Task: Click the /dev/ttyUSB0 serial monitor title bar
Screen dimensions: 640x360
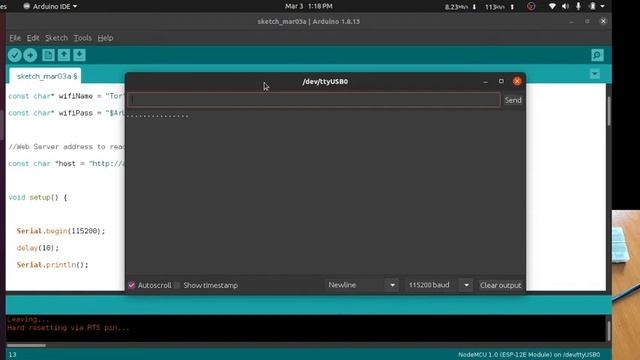Action: pos(325,81)
